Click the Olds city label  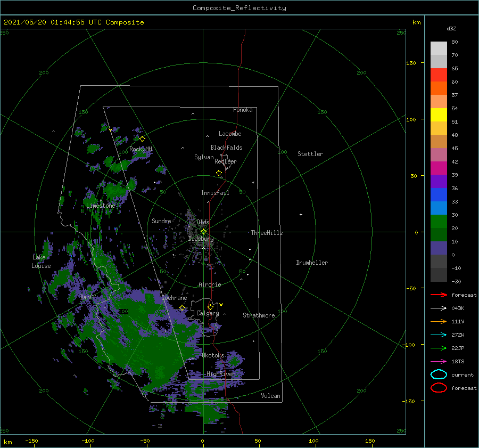(203, 222)
